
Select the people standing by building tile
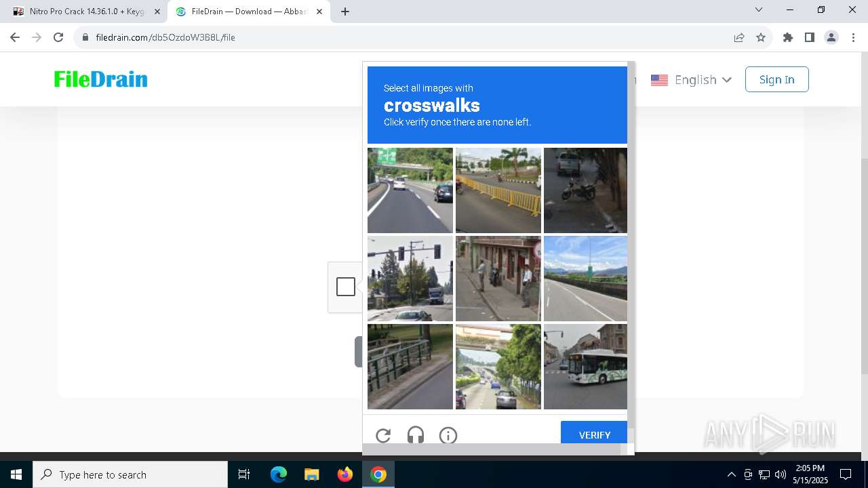point(498,279)
